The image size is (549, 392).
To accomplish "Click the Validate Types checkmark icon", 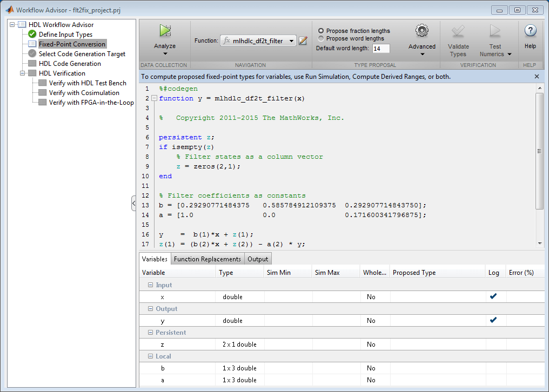I will pos(458,31).
